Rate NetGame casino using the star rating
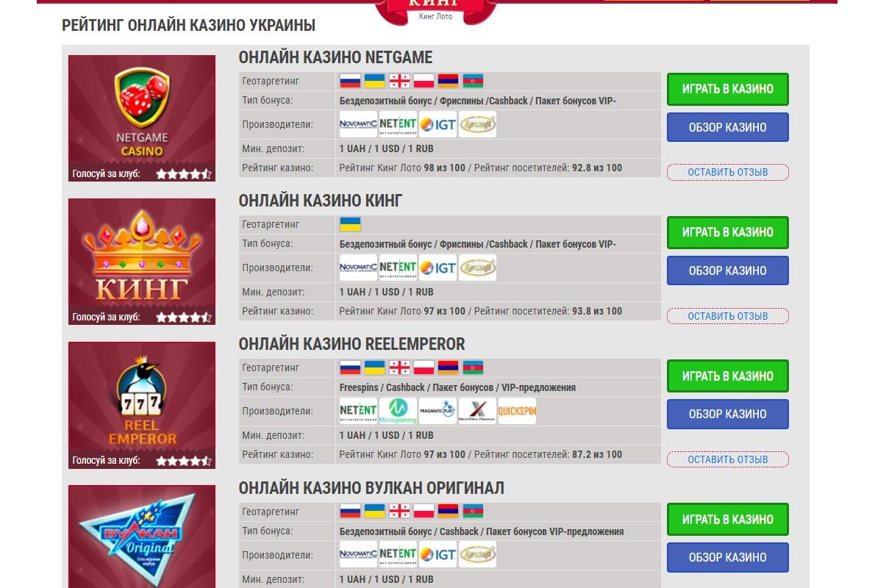 (184, 174)
